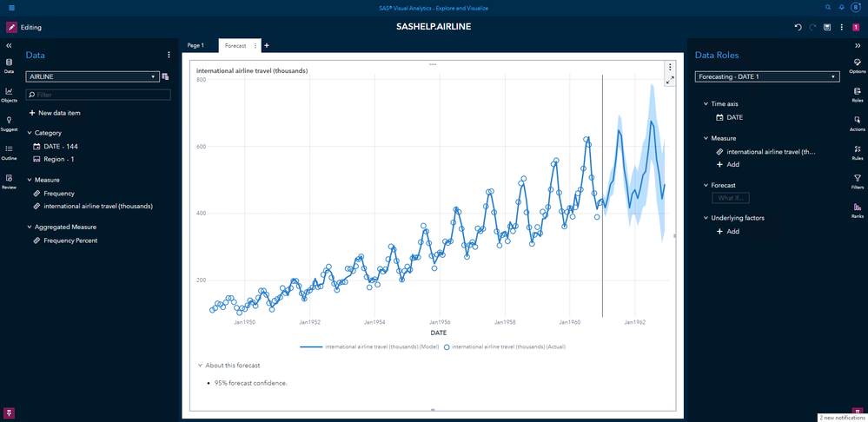
Task: Click the Actual legend entry
Action: click(x=504, y=347)
